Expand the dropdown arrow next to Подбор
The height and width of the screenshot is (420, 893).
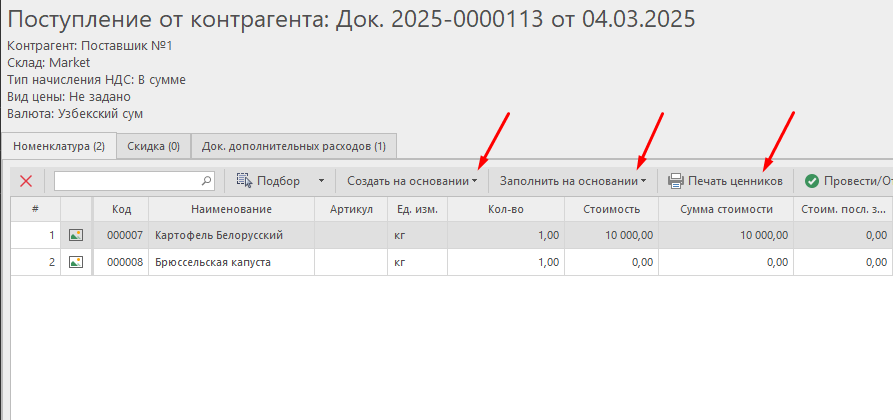click(x=321, y=181)
